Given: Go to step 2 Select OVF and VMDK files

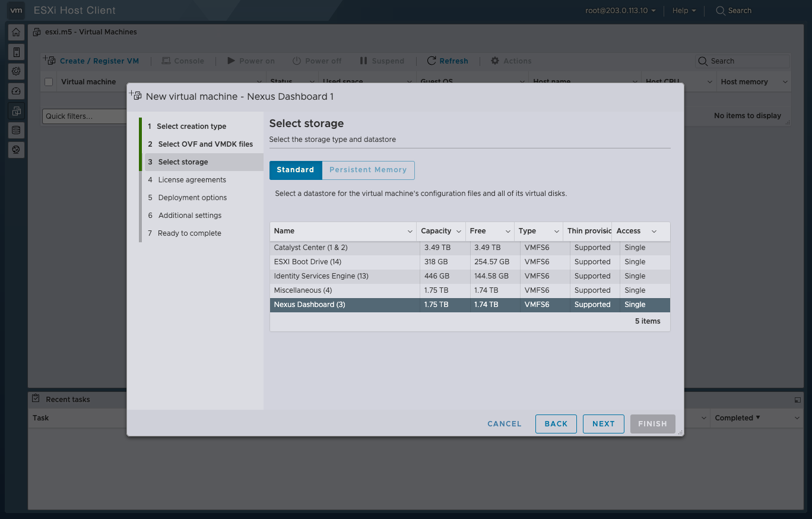Looking at the screenshot, I should point(200,144).
